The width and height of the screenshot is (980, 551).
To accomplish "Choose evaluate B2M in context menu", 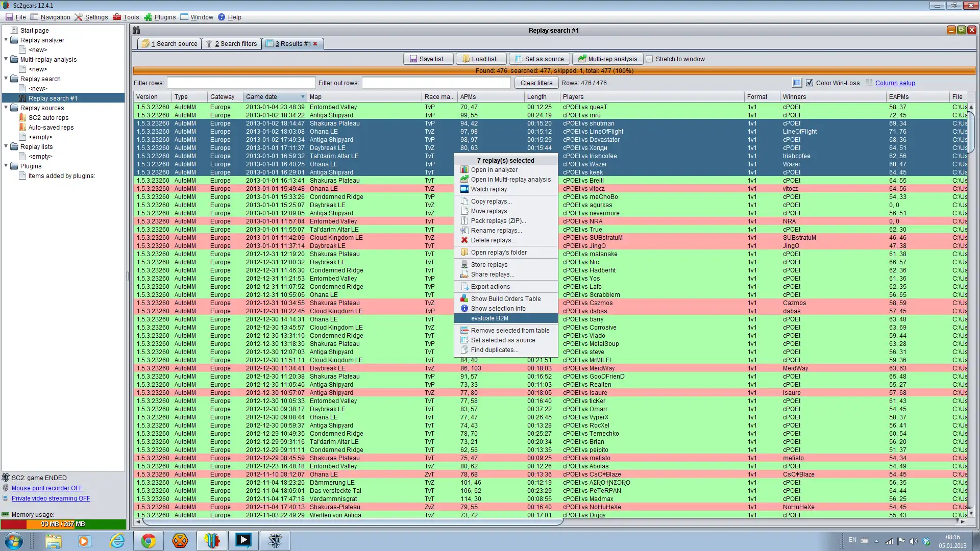I will [489, 318].
